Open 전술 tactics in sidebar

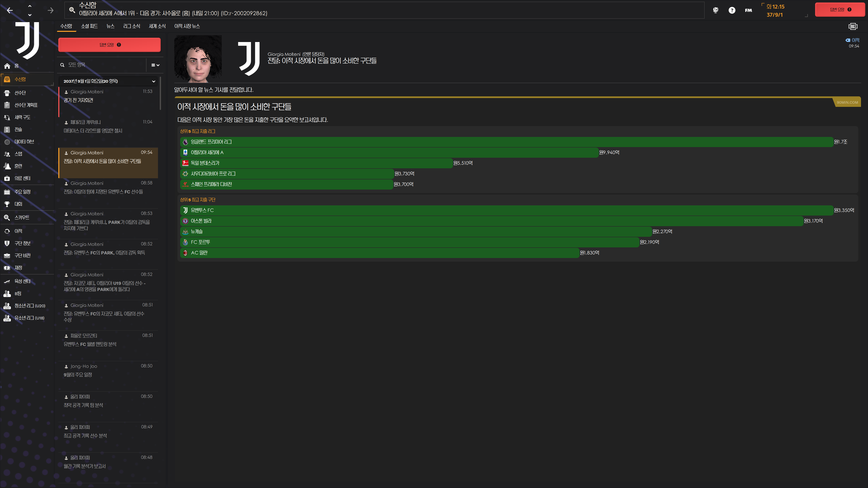[27, 129]
